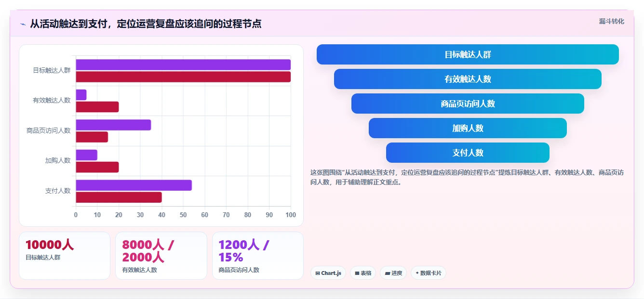The height and width of the screenshot is (299, 644).
Task: Click the purple bar for 支付人数
Action: tap(134, 185)
